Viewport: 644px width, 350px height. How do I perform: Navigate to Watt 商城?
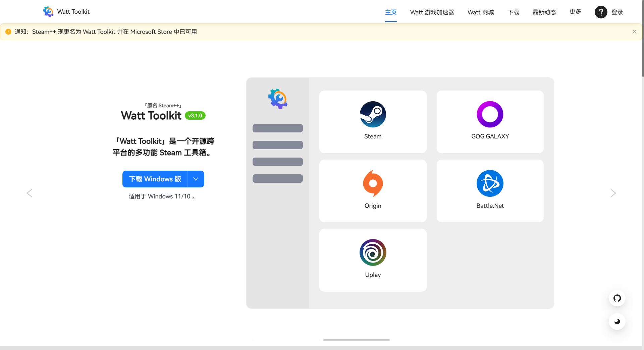pos(480,12)
